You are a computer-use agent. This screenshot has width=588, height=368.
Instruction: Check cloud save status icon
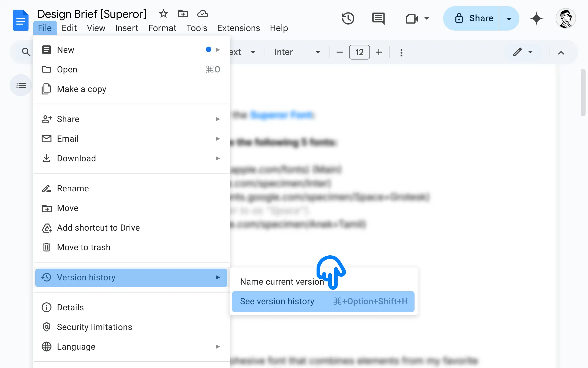click(203, 14)
